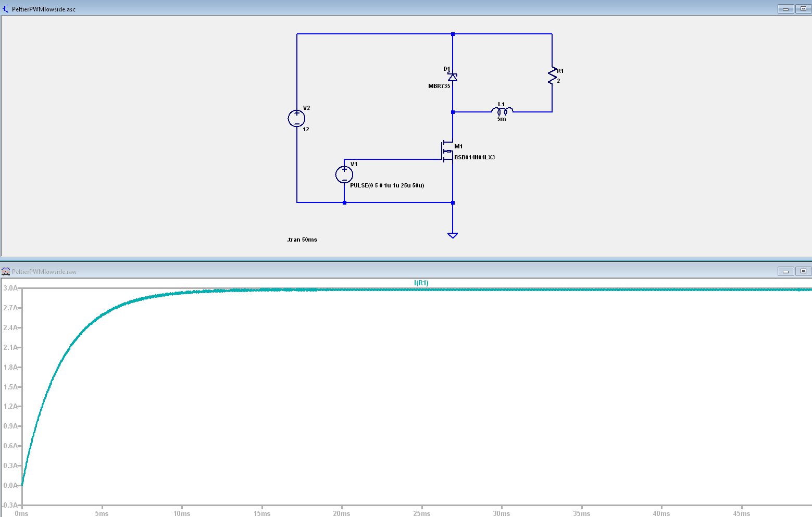Image resolution: width=812 pixels, height=517 pixels.
Task: Click the 25ms tick on the time axis
Action: (x=422, y=513)
